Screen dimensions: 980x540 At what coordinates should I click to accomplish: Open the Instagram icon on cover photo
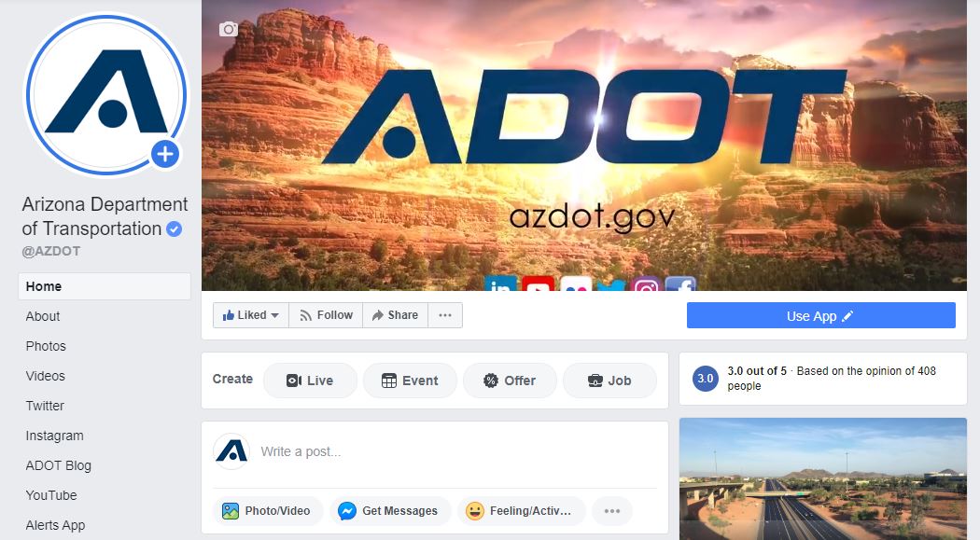(x=646, y=284)
